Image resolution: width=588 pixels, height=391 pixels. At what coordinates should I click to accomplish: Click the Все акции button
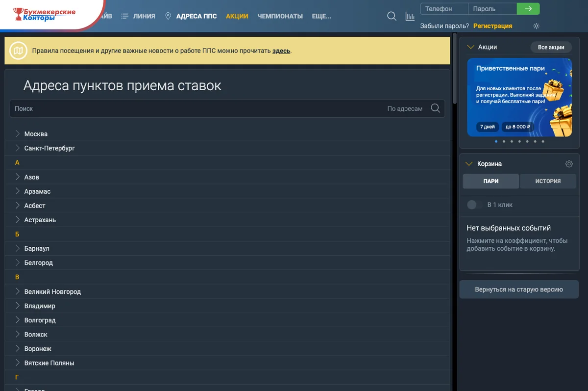click(x=551, y=47)
